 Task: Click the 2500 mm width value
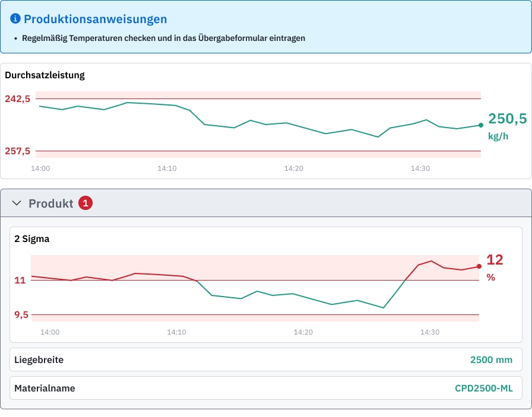point(490,359)
